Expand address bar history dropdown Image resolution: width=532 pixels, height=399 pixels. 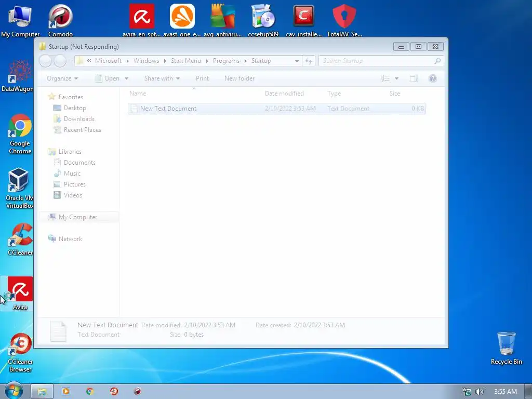pyautogui.click(x=297, y=61)
